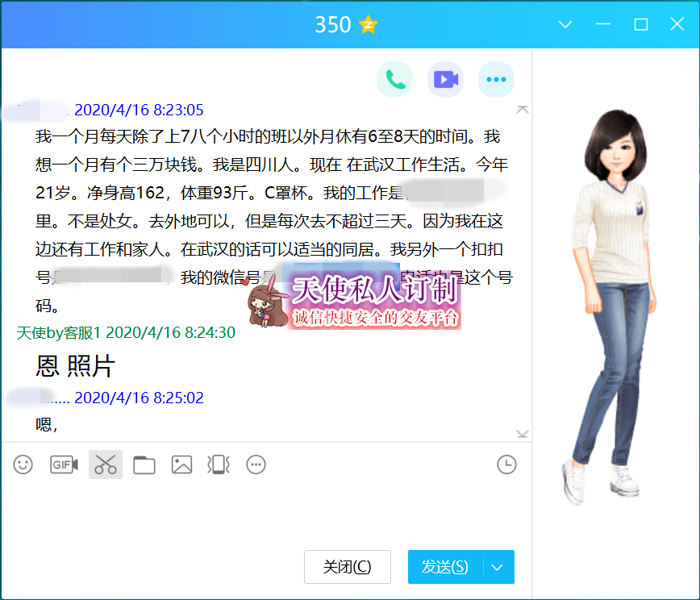
Task: Click the picture icon to send image
Action: 181,465
